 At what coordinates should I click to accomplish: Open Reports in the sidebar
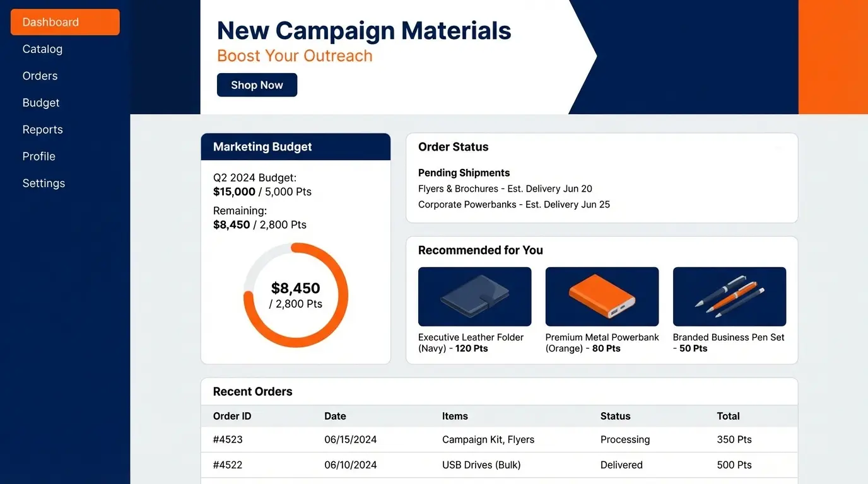(42, 130)
